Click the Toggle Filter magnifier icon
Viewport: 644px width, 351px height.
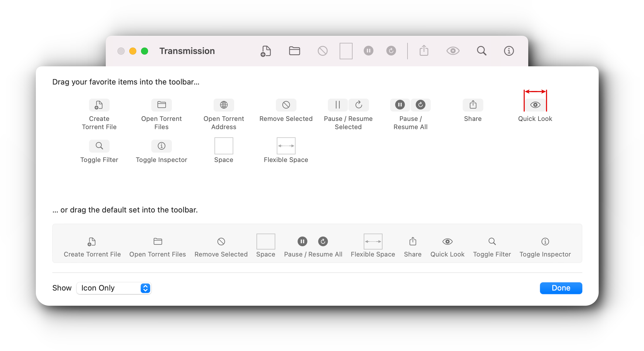[99, 146]
